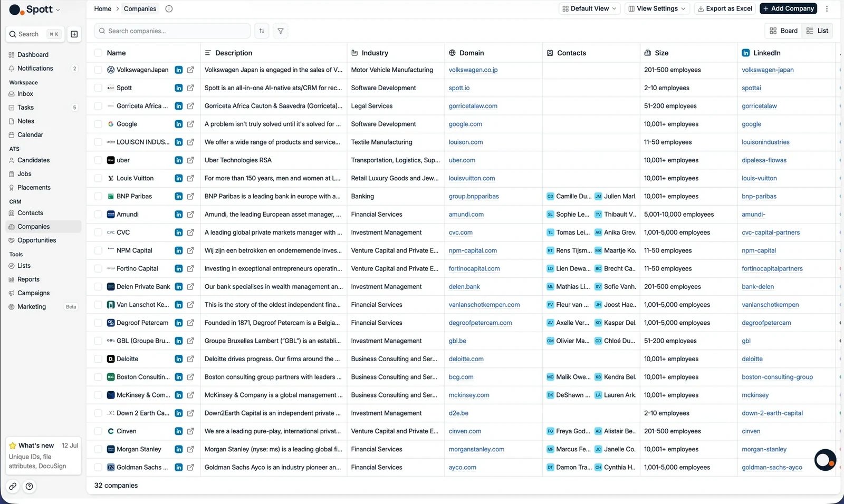Open the Default View dropdown
Screen dimensions: 844x504
pos(589,9)
